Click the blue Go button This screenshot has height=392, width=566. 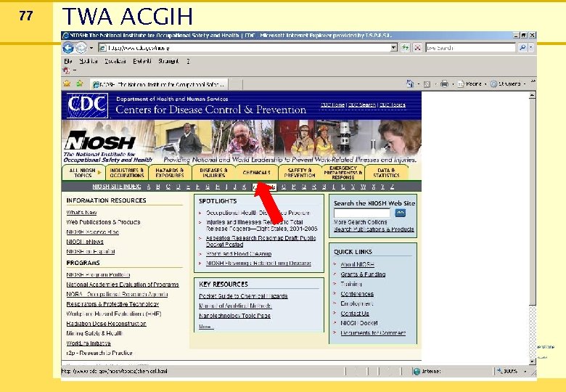point(400,213)
